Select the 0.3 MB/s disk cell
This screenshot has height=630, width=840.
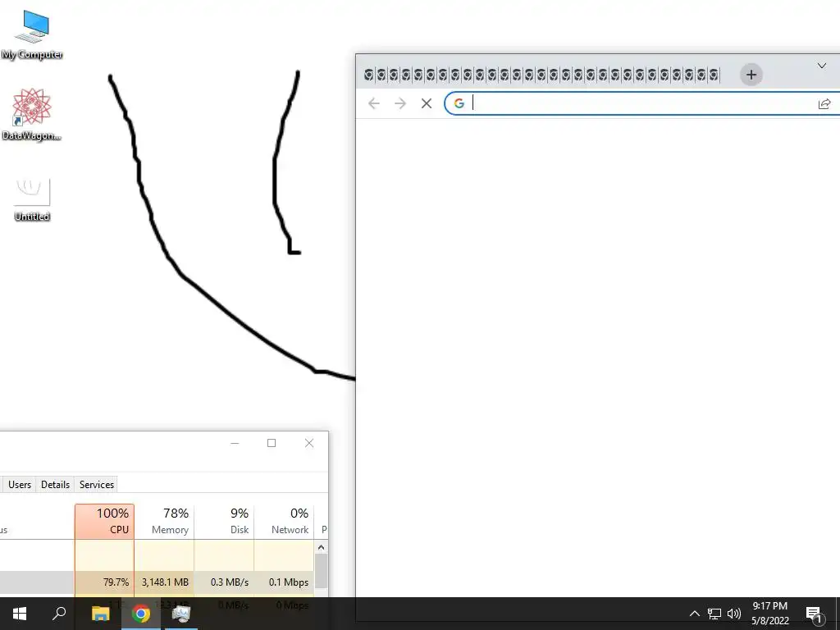(224, 582)
